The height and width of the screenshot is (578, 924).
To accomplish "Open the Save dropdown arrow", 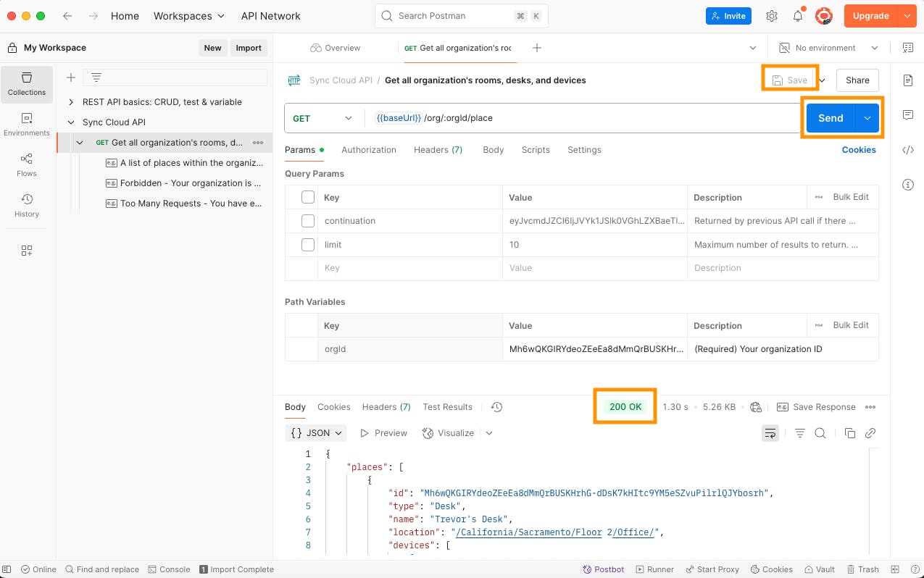I will point(822,80).
